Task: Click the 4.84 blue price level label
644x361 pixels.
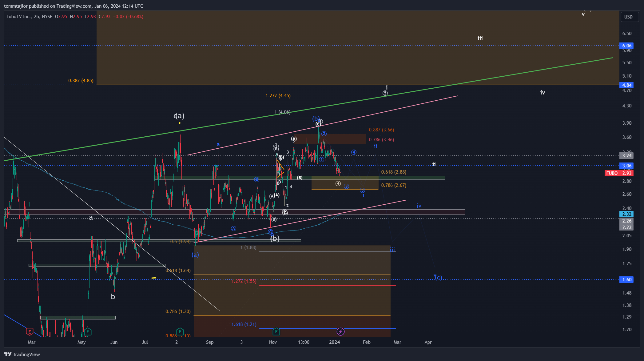Action: pos(626,85)
